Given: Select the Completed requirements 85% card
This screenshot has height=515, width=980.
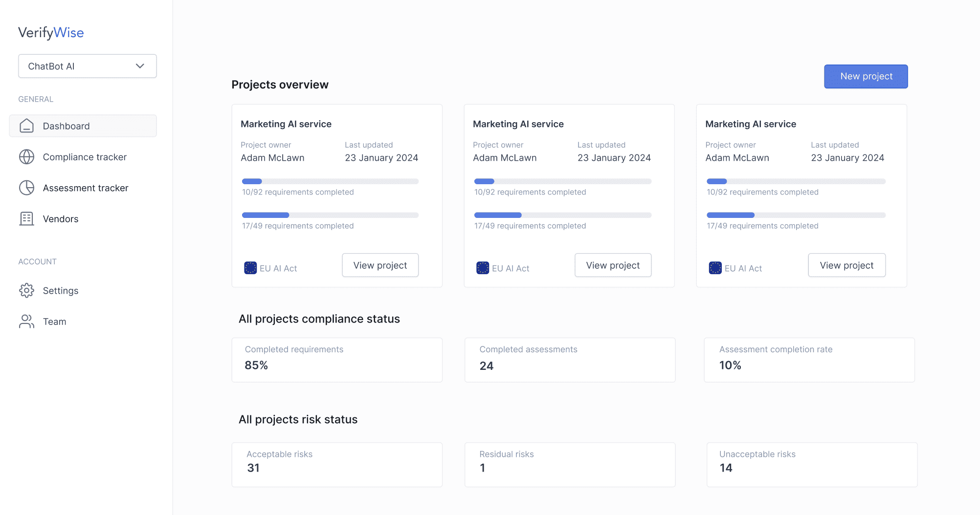Looking at the screenshot, I should (337, 360).
